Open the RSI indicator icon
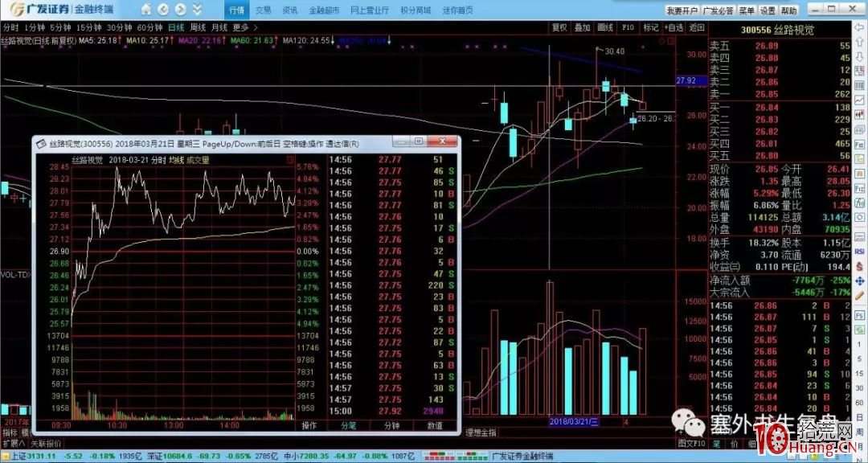Screen dimensions: 868x463 pyautogui.click(x=859, y=252)
